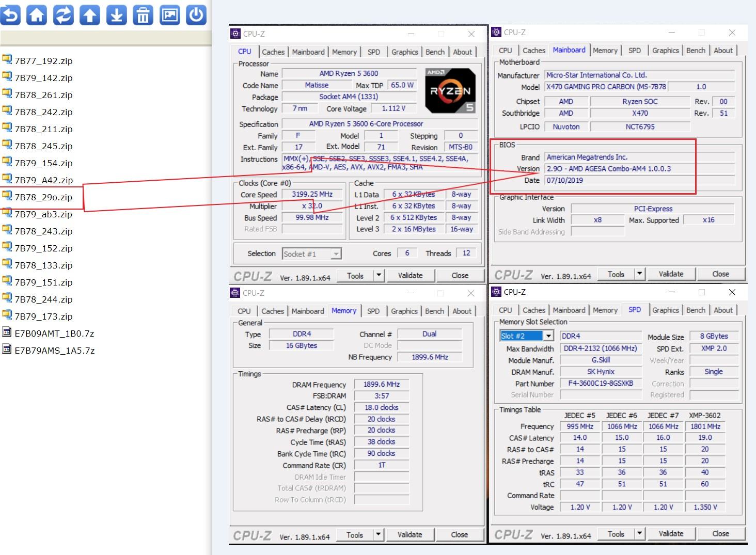Click Close in the Mainboard window
This screenshot has width=756, height=555.
point(720,274)
